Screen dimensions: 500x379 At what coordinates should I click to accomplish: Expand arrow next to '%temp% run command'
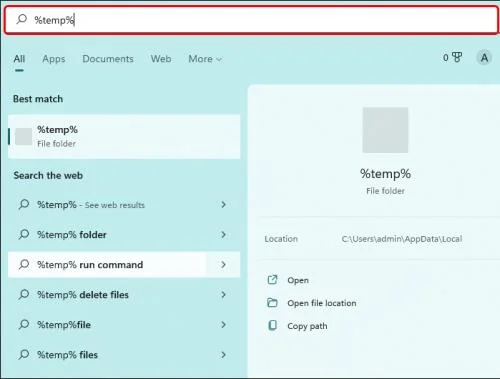click(223, 265)
